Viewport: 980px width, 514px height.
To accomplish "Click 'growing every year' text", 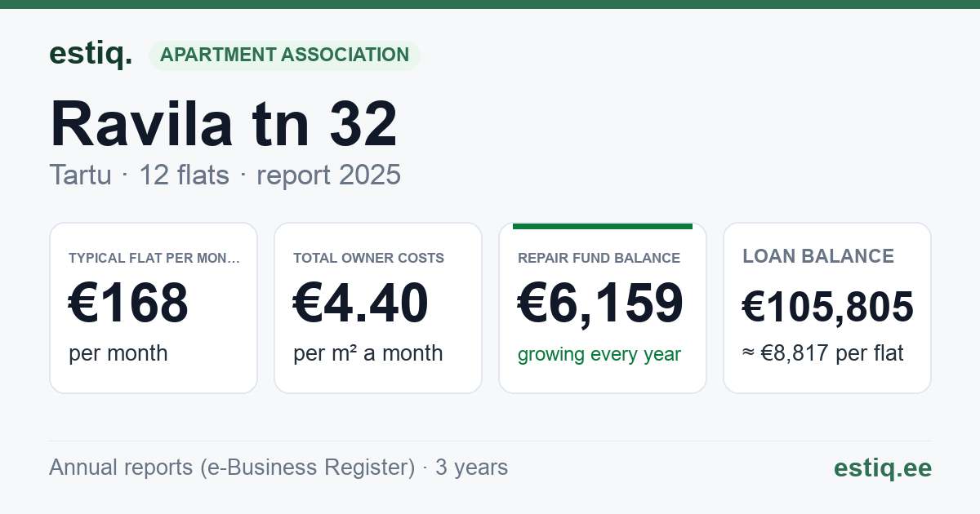I will coord(599,355).
